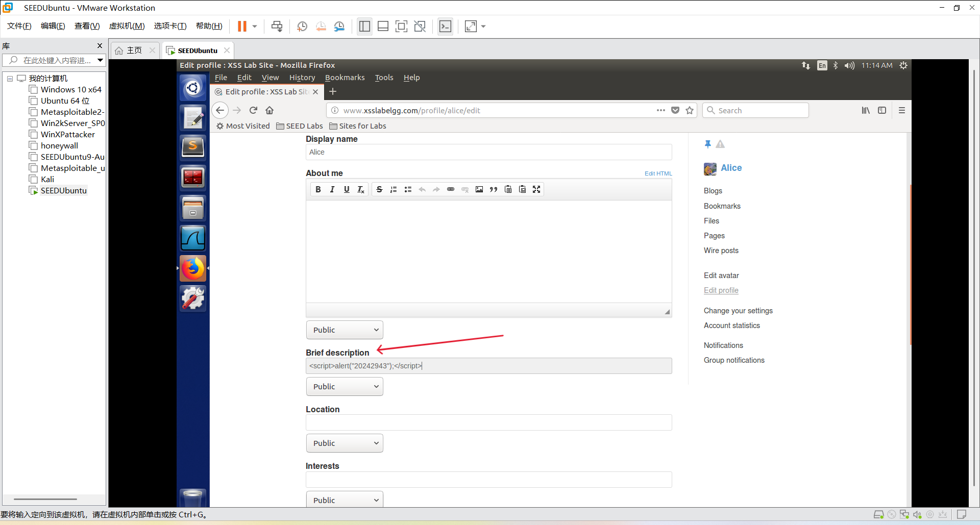Open VMware library search dropdown arrow
Viewport: 980px width, 525px height.
pyautogui.click(x=100, y=60)
